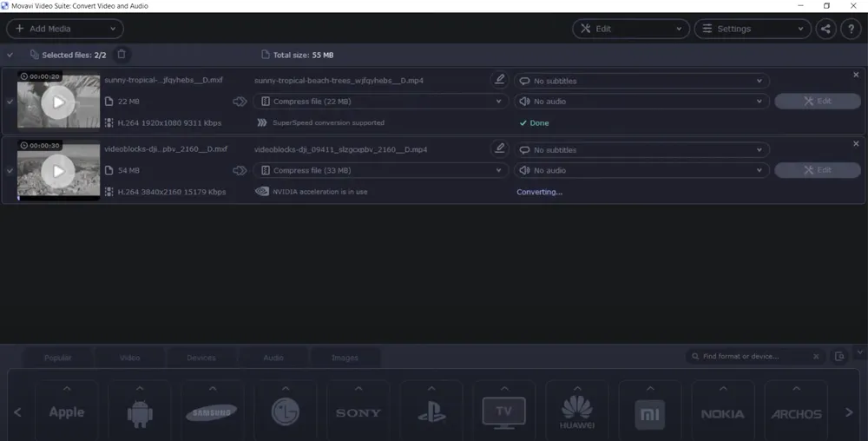Image resolution: width=868 pixels, height=441 pixels.
Task: Click the 'Total size: 55 MB' text
Action: coord(303,55)
